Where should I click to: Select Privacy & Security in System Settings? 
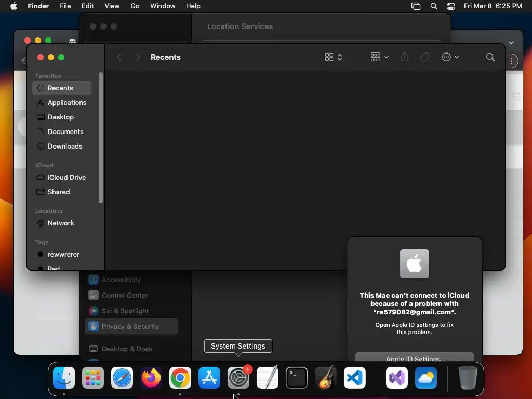pos(131,326)
